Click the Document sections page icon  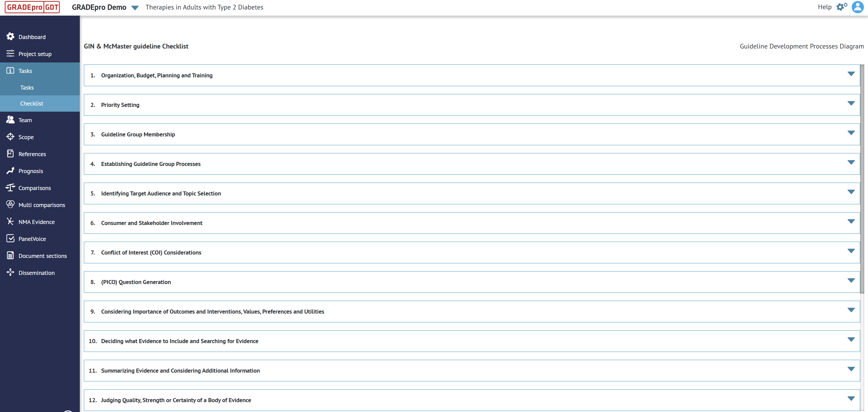click(x=10, y=255)
